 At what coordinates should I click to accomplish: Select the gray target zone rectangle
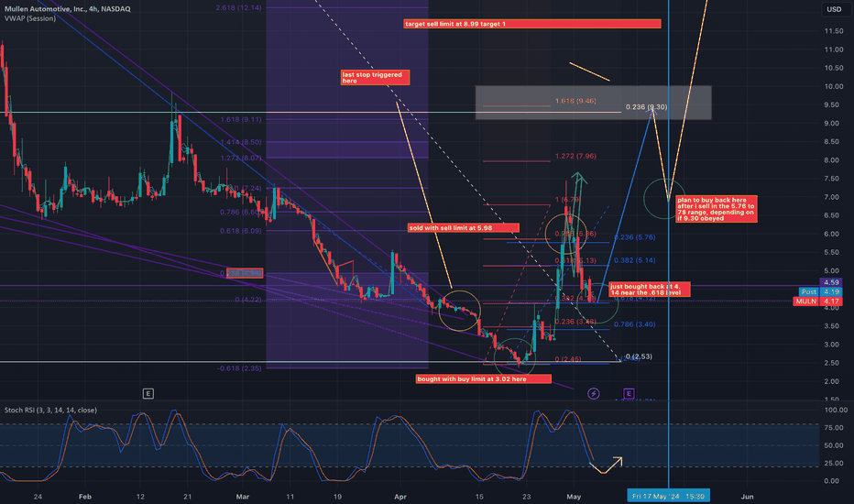[593, 103]
